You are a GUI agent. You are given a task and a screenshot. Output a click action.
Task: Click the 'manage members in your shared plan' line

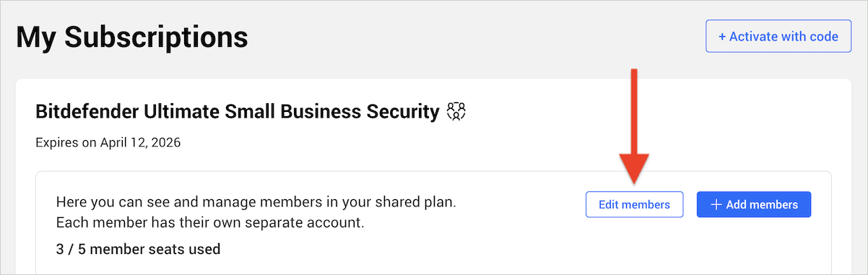(x=256, y=201)
